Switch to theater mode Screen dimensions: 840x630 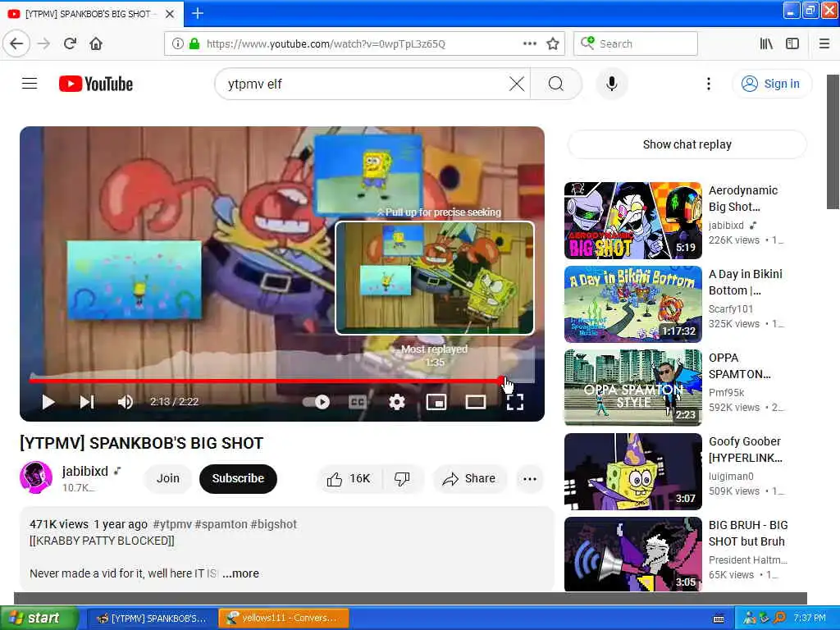pos(475,402)
